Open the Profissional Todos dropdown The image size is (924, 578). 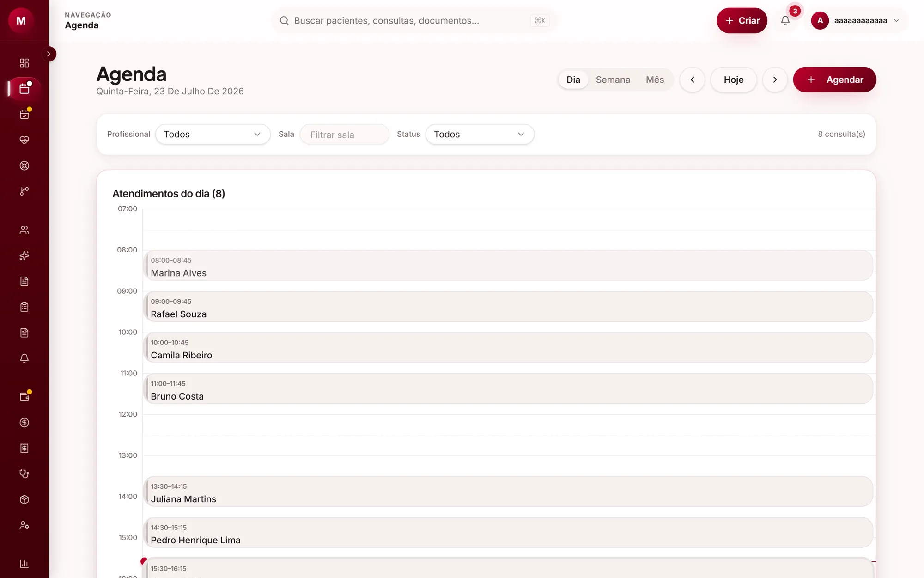(213, 134)
